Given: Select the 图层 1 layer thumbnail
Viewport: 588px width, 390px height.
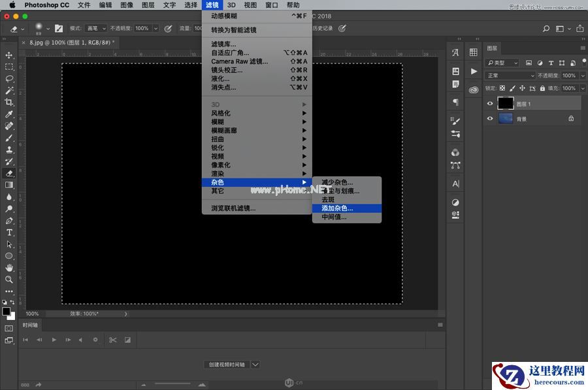Looking at the screenshot, I should 506,103.
